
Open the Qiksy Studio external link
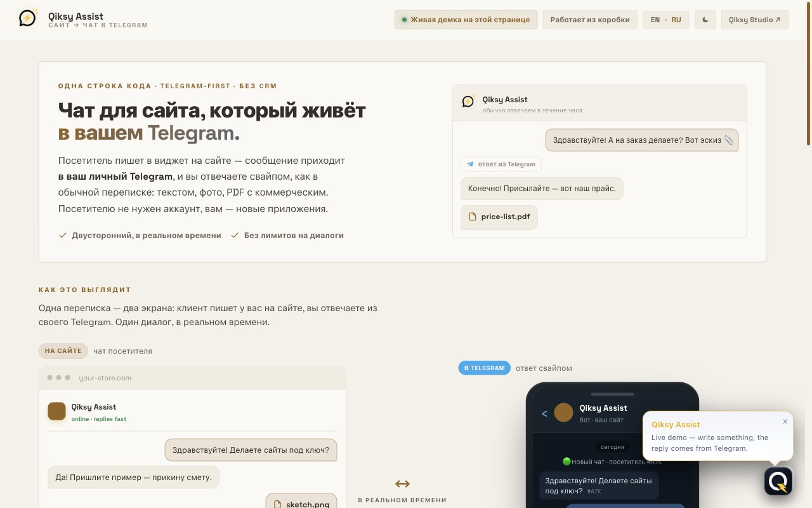(755, 20)
